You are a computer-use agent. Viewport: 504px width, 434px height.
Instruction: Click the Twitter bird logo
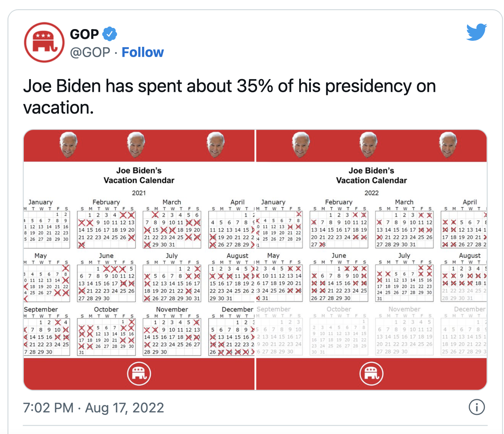tap(476, 32)
